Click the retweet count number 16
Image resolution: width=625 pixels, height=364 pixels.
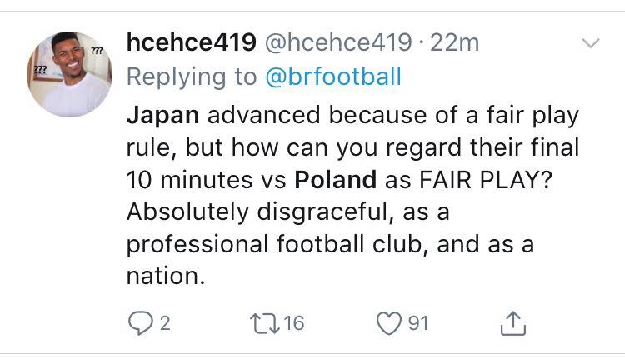293,322
